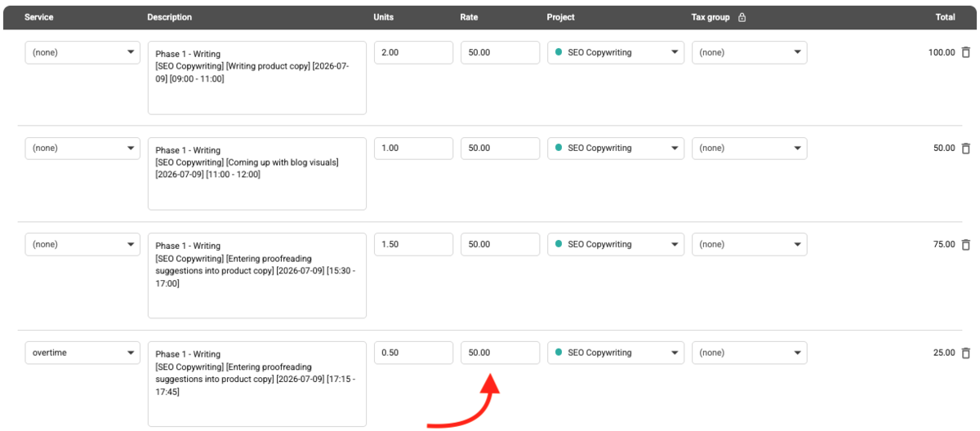This screenshot has height=431, width=980.
Task: Open Service dropdown in the 1.50 units row
Action: pyautogui.click(x=82, y=244)
